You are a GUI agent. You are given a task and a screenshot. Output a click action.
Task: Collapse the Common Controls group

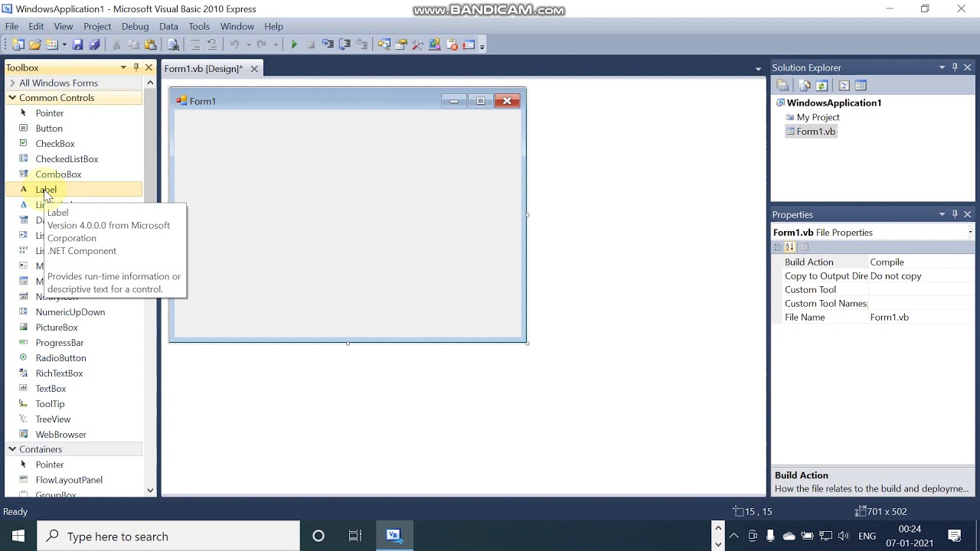pyautogui.click(x=12, y=98)
